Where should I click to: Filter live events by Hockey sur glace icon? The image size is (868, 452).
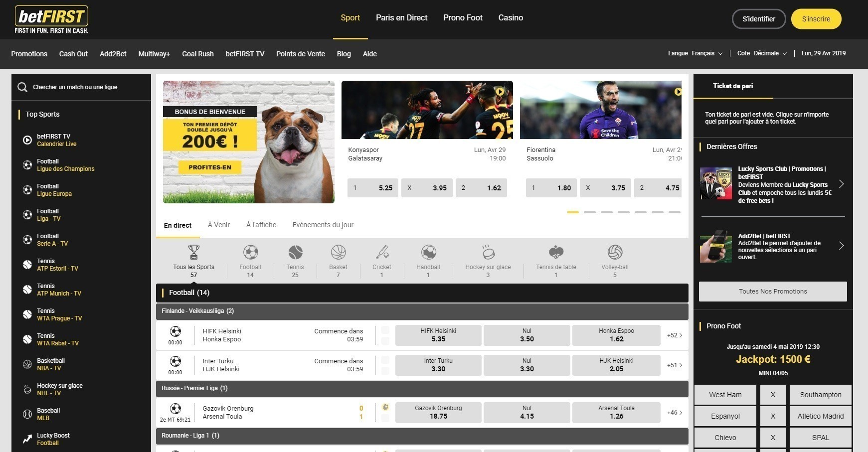pos(488,252)
